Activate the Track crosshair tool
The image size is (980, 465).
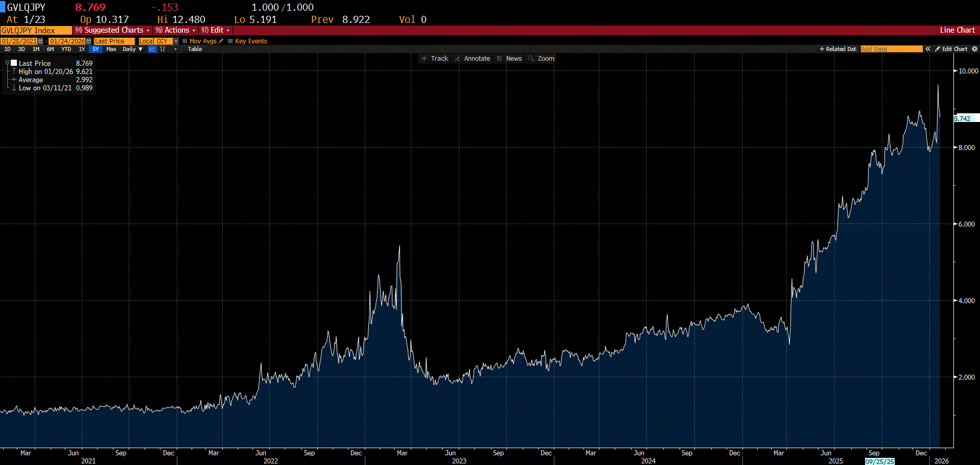point(435,58)
